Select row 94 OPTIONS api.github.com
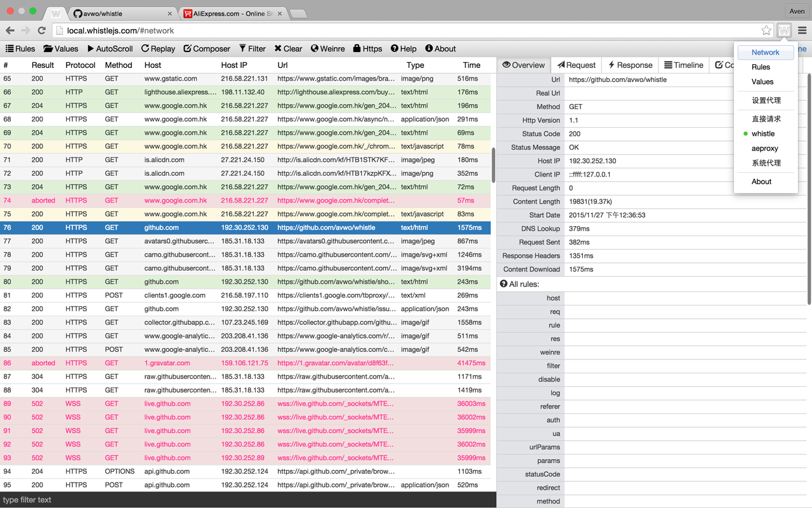The height and width of the screenshot is (508, 812). pyautogui.click(x=246, y=471)
